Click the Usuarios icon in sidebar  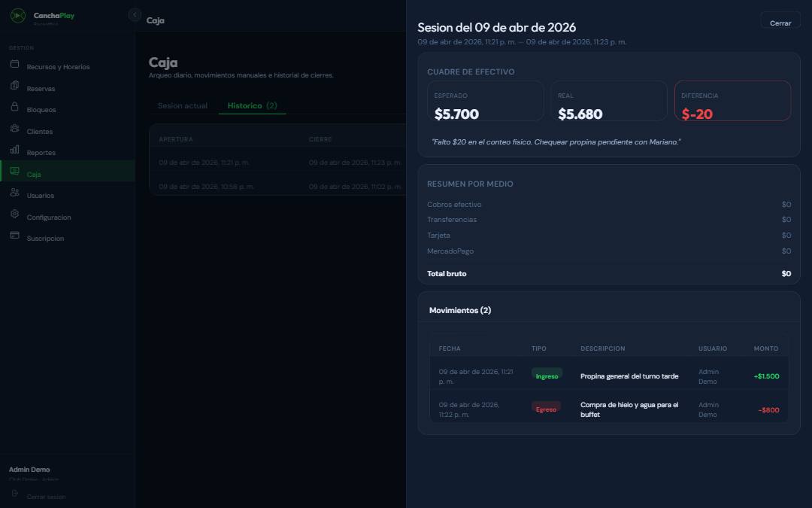[14, 193]
